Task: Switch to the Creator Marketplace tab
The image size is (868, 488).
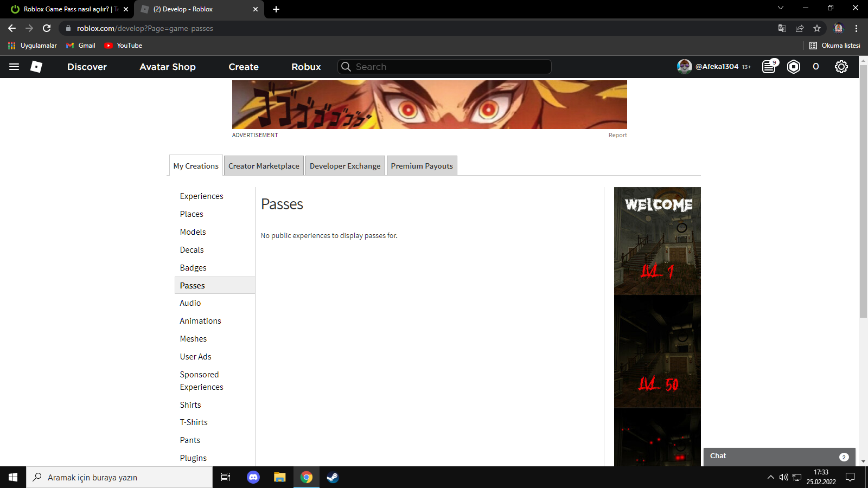Action: pyautogui.click(x=264, y=166)
